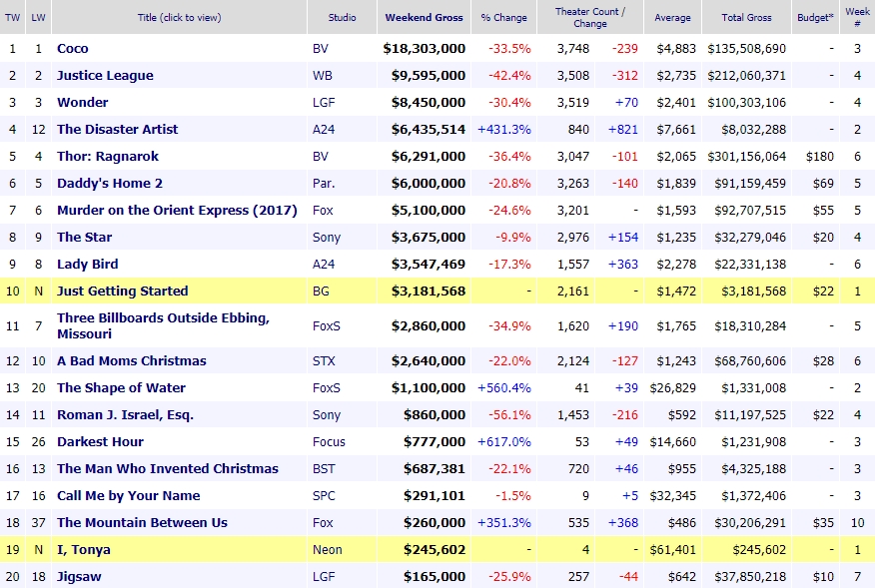875x588 pixels.
Task: Click BV studio in Coco row
Action: [321, 49]
